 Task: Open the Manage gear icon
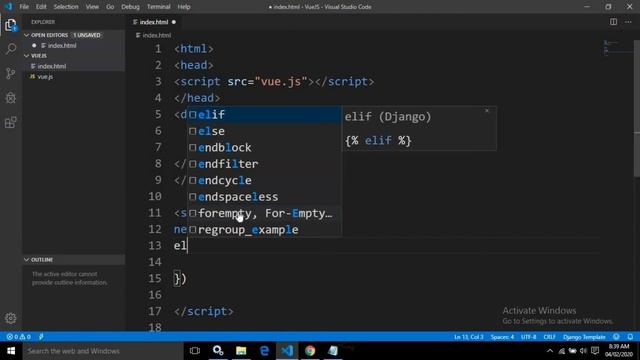pyautogui.click(x=11, y=318)
